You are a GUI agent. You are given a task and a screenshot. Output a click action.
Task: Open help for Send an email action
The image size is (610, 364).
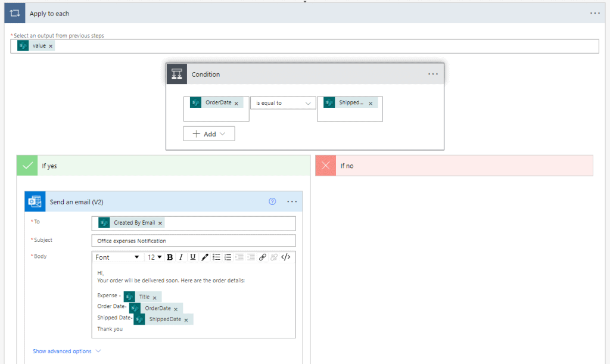pos(272,201)
